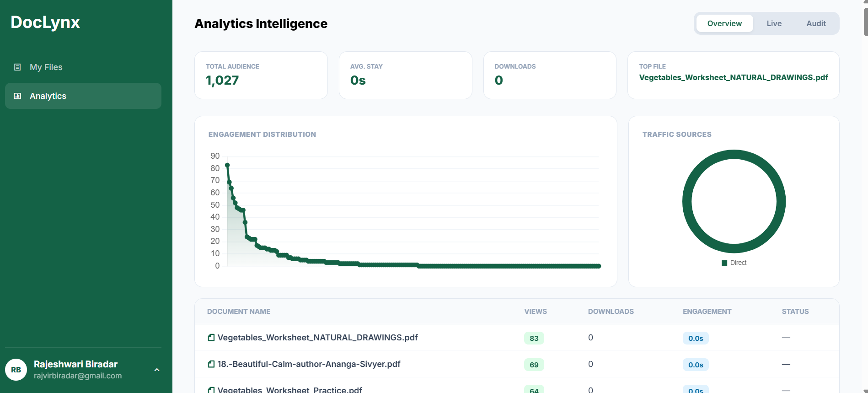Click file icon beside Vegetables_Worksheet_Practice.pdf
The height and width of the screenshot is (393, 868).
click(211, 390)
